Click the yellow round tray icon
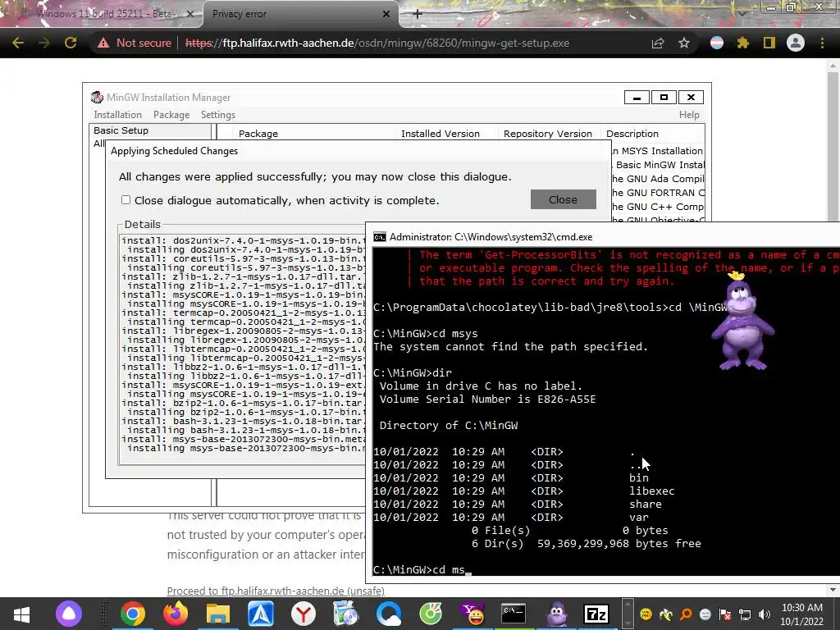 pyautogui.click(x=646, y=614)
